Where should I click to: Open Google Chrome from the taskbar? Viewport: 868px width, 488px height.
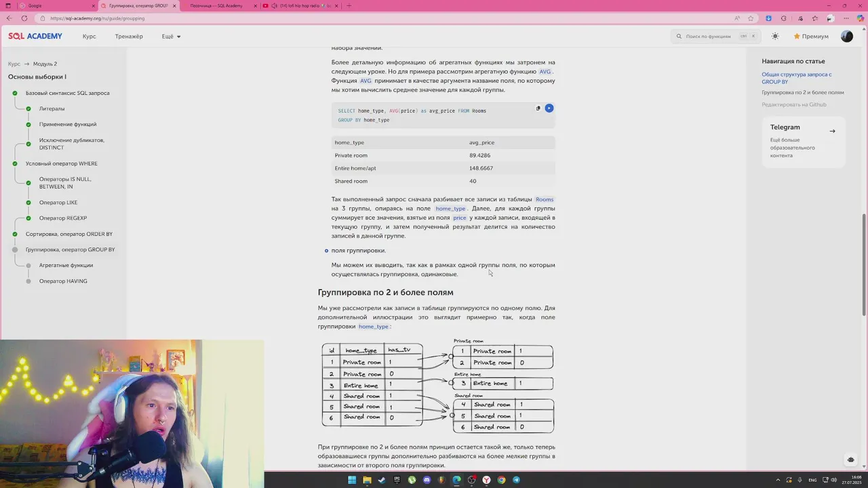[x=501, y=480]
